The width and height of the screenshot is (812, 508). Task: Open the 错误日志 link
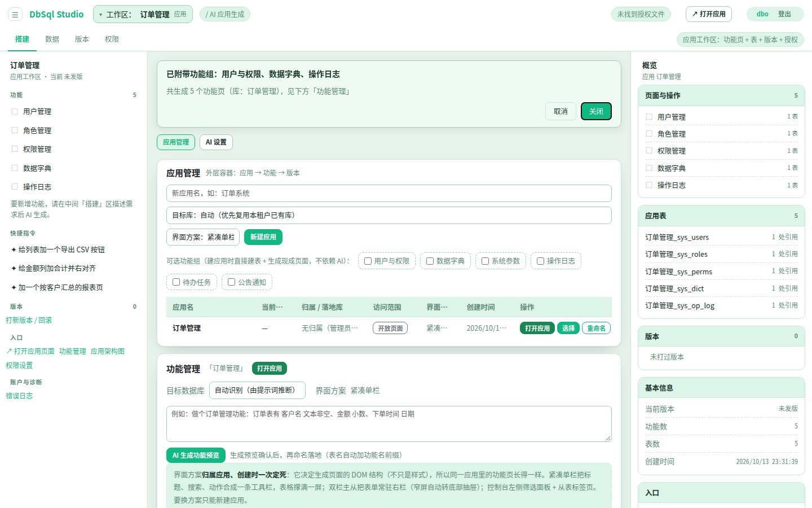(x=19, y=396)
